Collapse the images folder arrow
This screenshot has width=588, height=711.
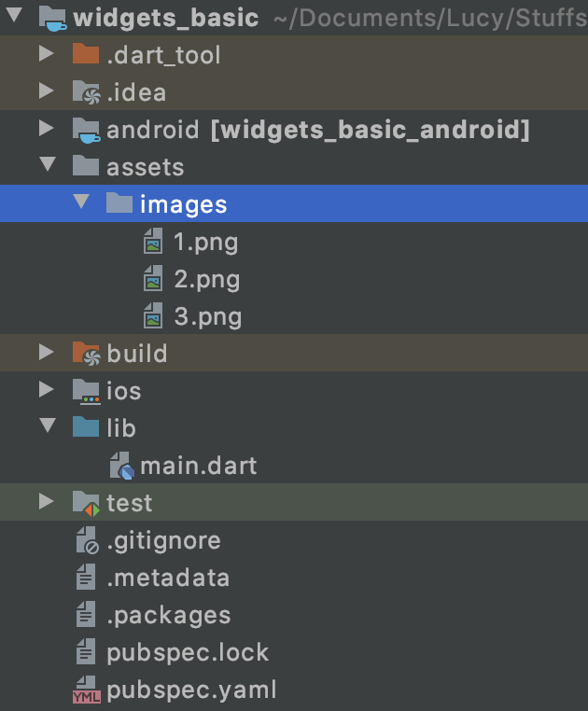(x=80, y=204)
